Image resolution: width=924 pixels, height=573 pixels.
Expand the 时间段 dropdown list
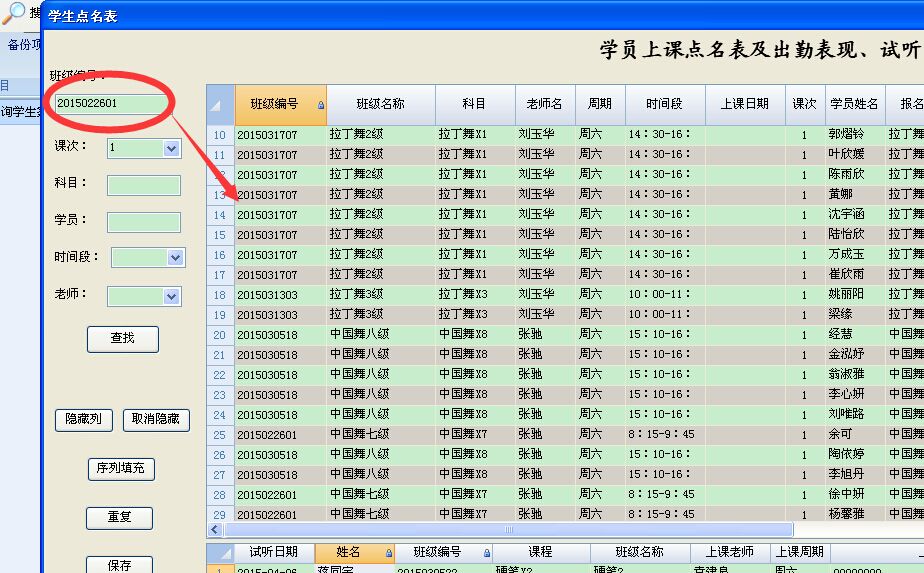pos(176,258)
